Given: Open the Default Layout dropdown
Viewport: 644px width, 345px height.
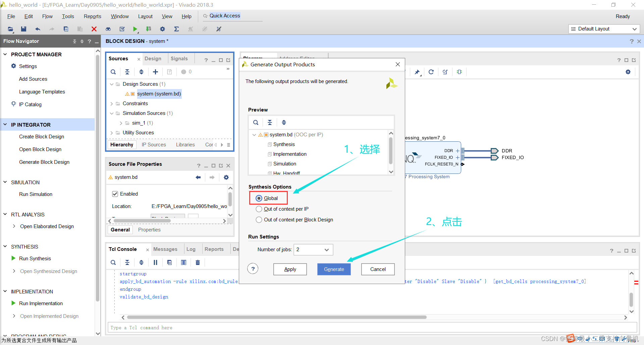Looking at the screenshot, I should pos(604,29).
